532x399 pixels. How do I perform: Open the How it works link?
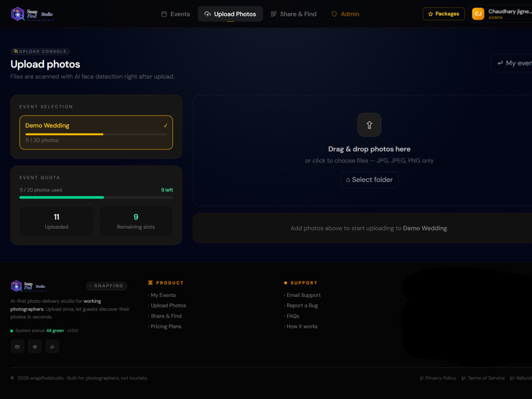302,327
